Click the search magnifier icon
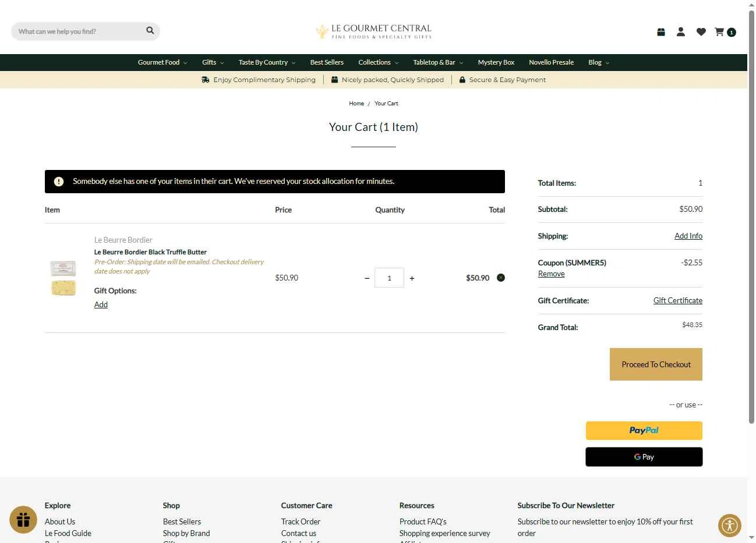The image size is (756, 543). [x=150, y=31]
